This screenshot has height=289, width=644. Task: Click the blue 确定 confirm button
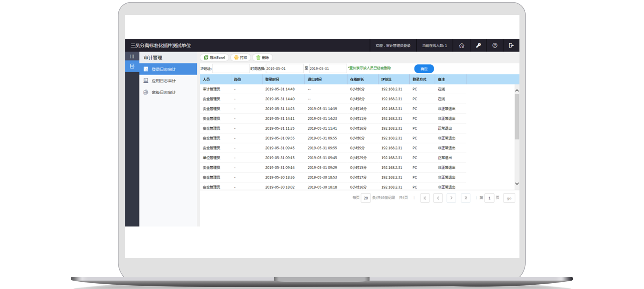(424, 69)
